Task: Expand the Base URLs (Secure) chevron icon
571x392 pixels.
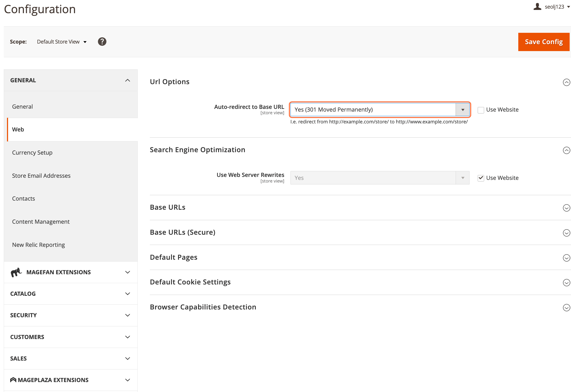Action: (x=566, y=233)
